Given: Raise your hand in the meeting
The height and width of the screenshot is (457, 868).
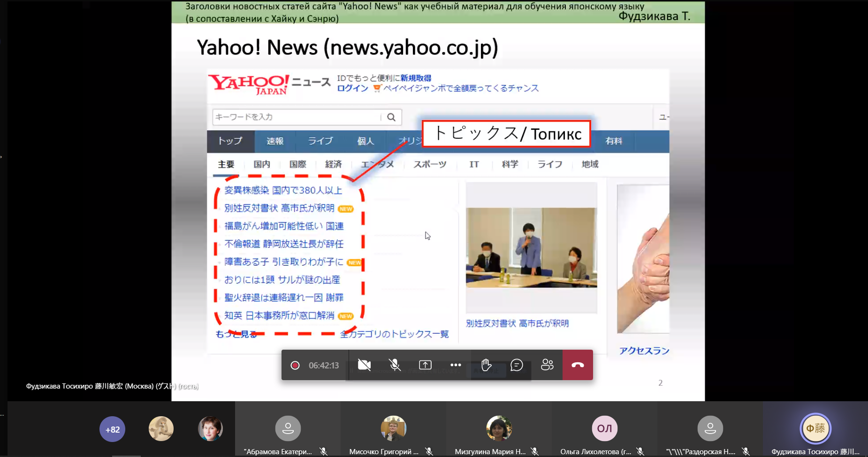Looking at the screenshot, I should point(486,365).
